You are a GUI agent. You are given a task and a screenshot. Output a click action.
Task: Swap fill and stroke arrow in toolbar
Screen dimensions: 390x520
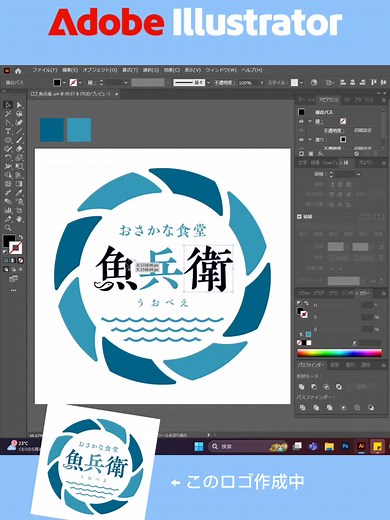pos(21,237)
